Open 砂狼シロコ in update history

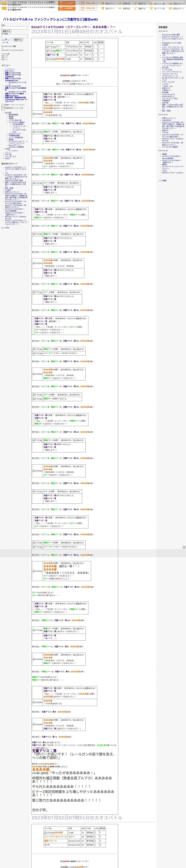(x=166, y=88)
